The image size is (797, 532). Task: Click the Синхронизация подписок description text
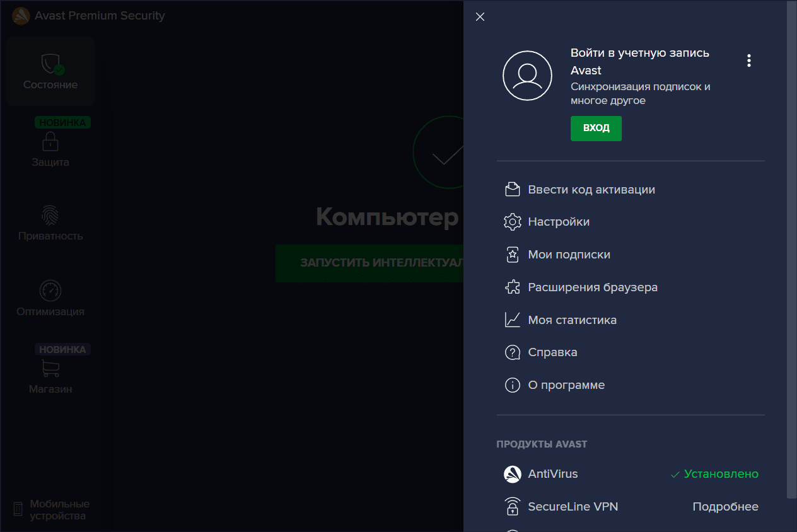point(641,94)
